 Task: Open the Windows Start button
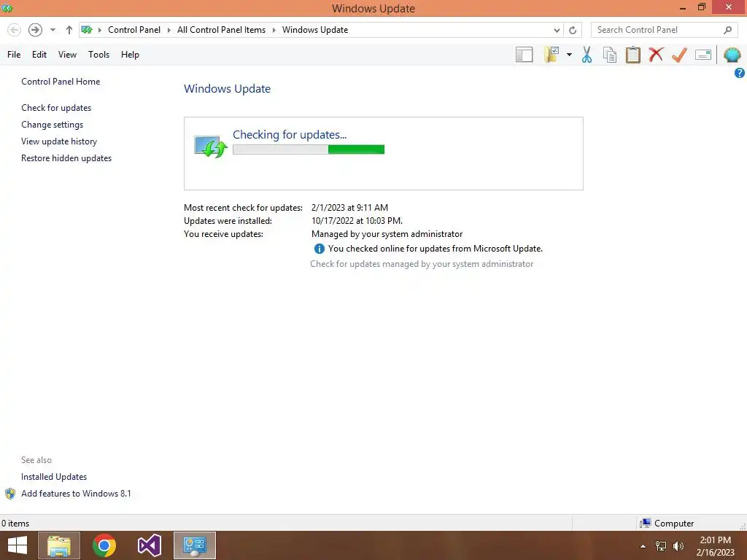tap(18, 545)
